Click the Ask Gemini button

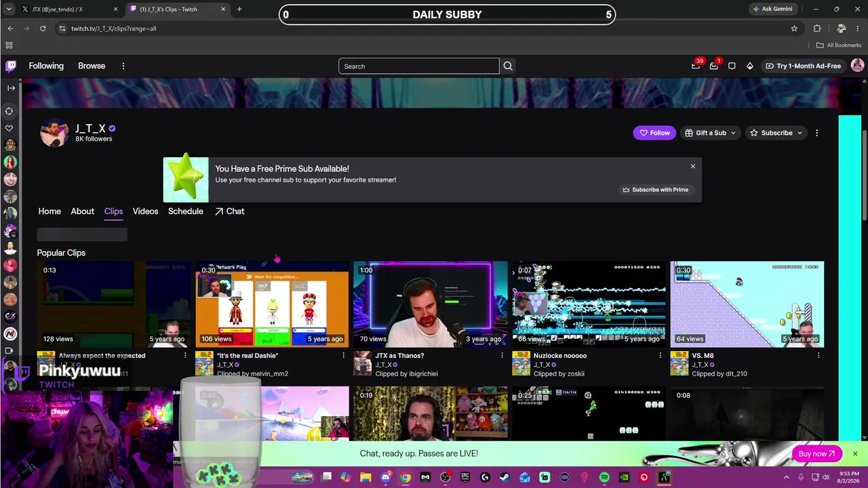tap(772, 9)
